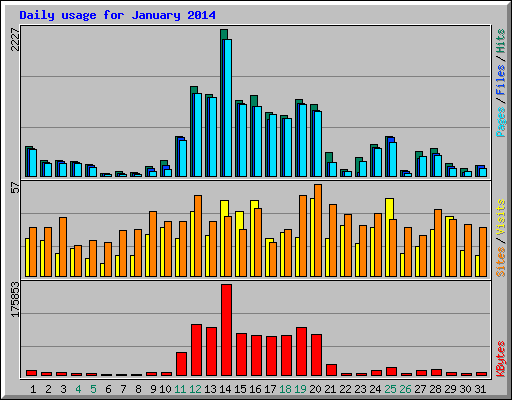Click green weekend day 5 label
The image size is (512, 400).
click(93, 389)
